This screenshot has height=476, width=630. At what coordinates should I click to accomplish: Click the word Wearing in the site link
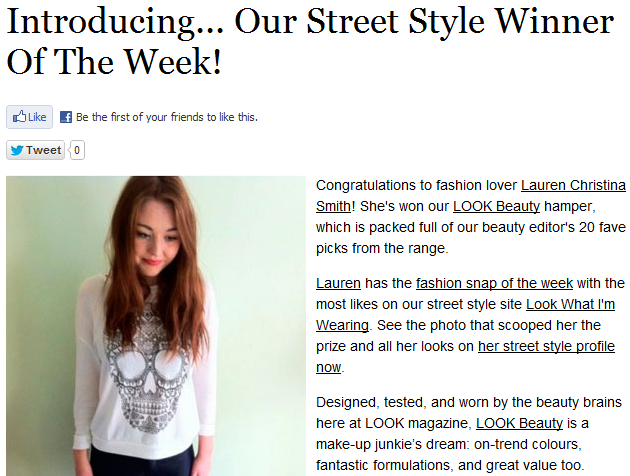point(342,325)
